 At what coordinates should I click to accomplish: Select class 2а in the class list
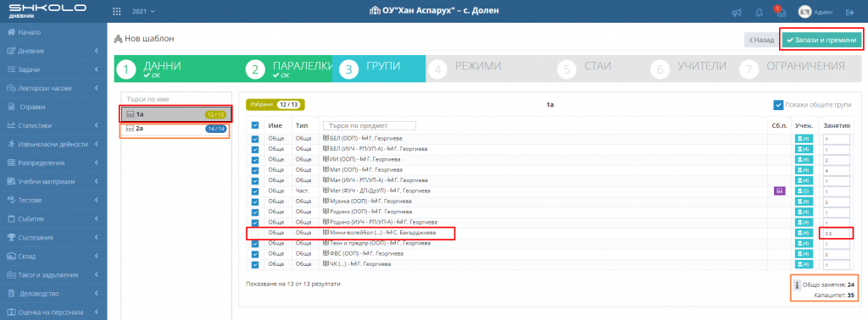[176, 129]
